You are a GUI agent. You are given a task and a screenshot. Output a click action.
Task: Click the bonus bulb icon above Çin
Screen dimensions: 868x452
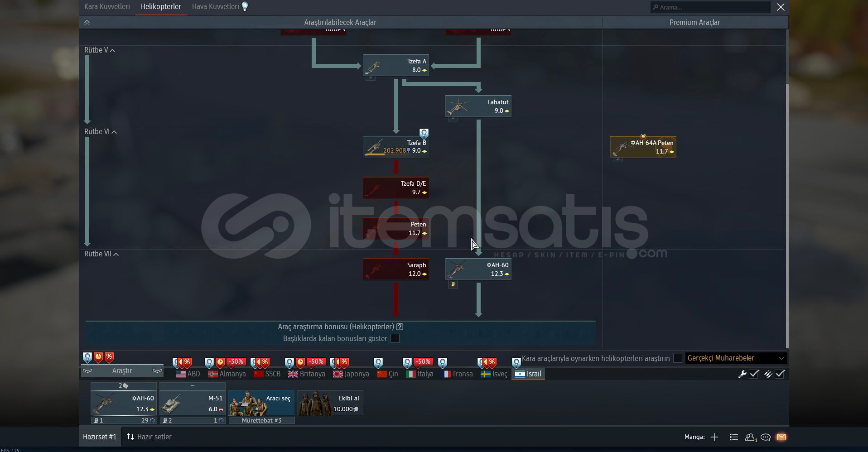[x=378, y=362]
